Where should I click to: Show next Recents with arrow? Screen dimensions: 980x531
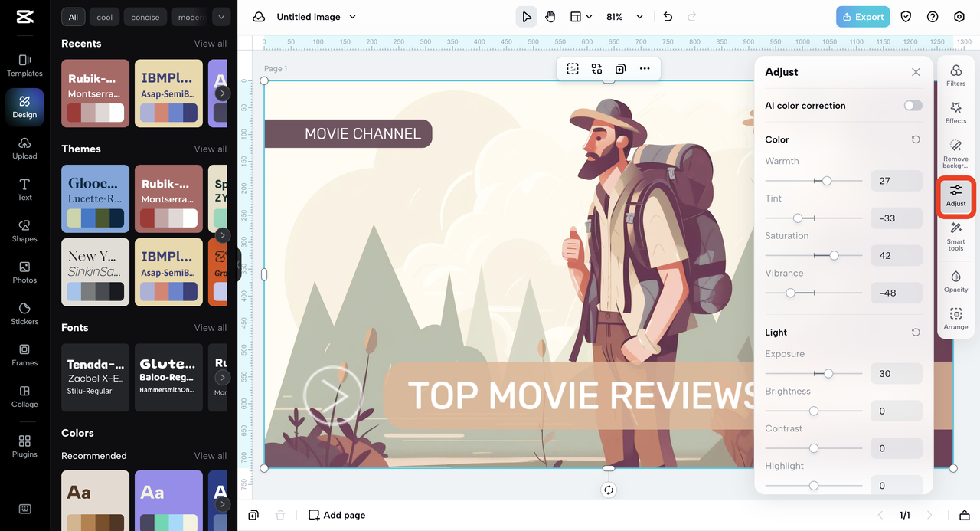pos(222,93)
